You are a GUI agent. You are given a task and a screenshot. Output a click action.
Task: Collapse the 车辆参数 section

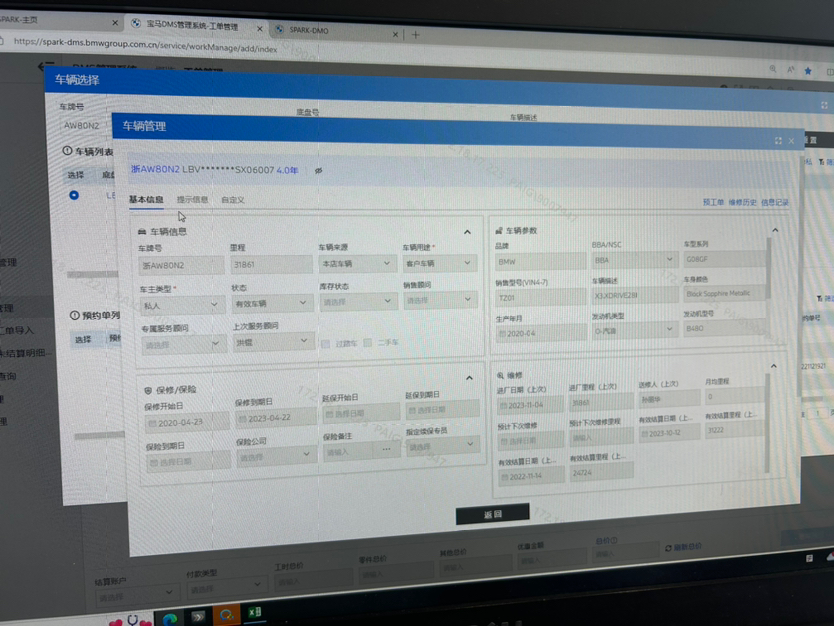pyautogui.click(x=775, y=230)
